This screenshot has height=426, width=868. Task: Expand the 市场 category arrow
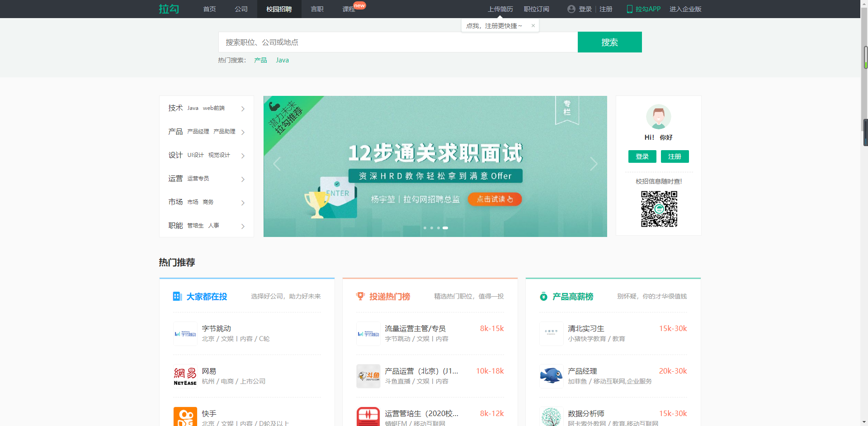click(x=243, y=203)
